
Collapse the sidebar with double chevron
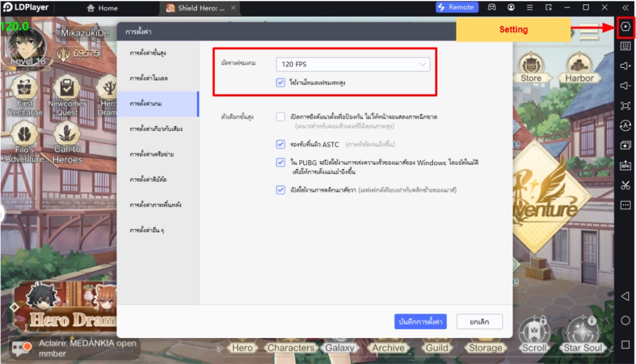coord(625,7)
